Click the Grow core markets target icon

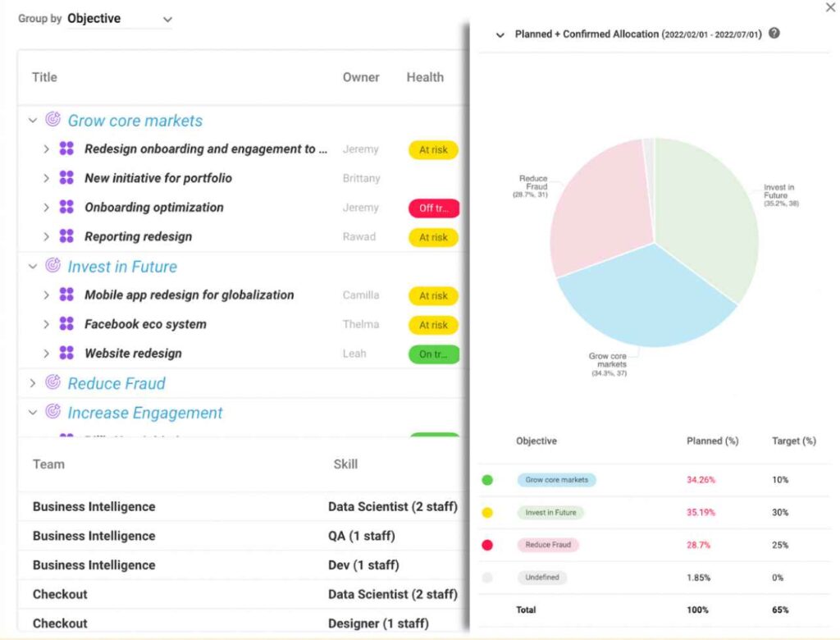point(53,119)
